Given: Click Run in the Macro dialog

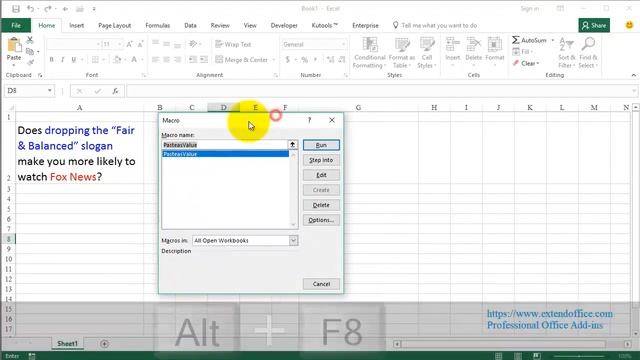Looking at the screenshot, I should pyautogui.click(x=321, y=145).
